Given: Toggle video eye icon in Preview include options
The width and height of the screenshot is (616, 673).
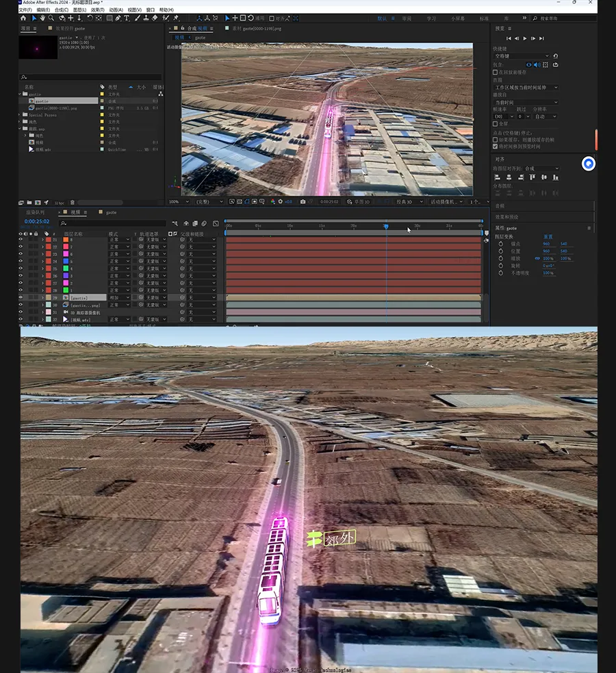Looking at the screenshot, I should [x=529, y=65].
